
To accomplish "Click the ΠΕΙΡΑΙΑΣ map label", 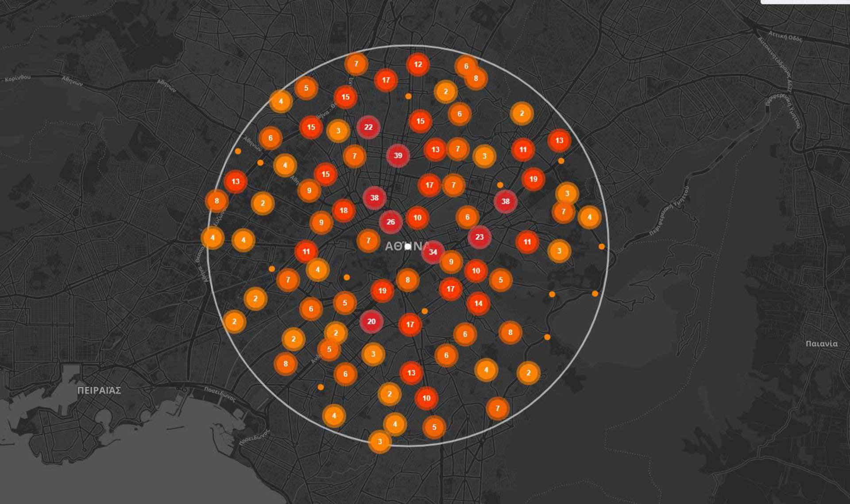I will (x=99, y=390).
